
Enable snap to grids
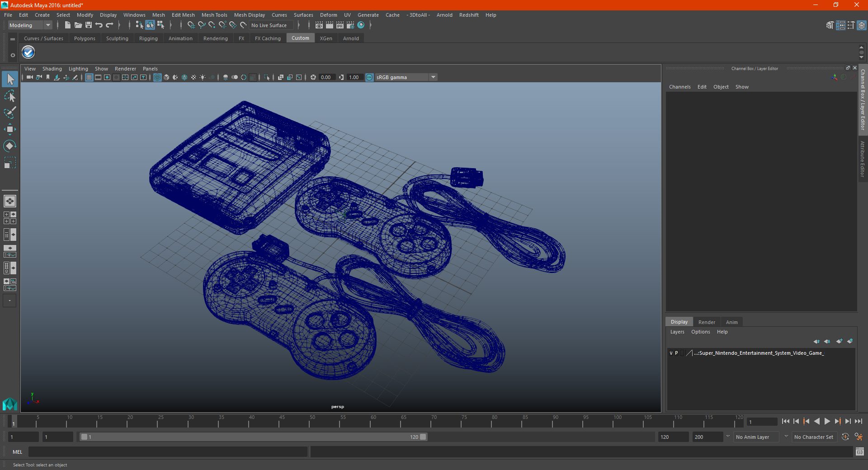[191, 25]
